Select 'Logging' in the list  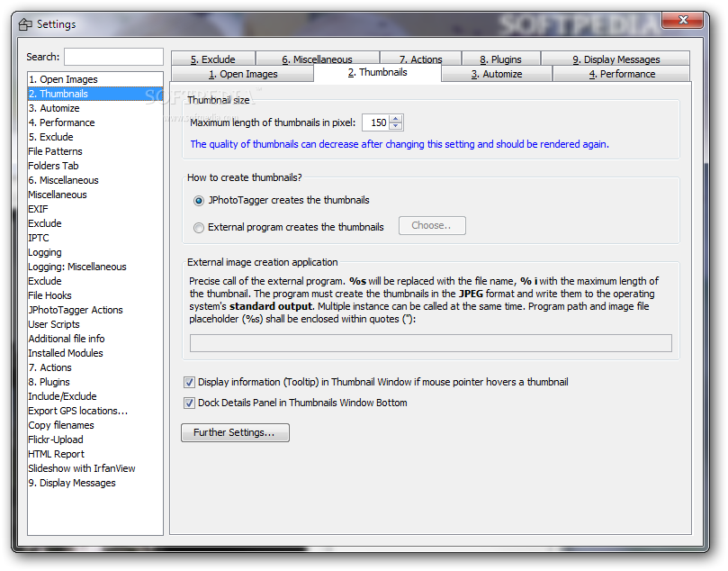click(95, 252)
